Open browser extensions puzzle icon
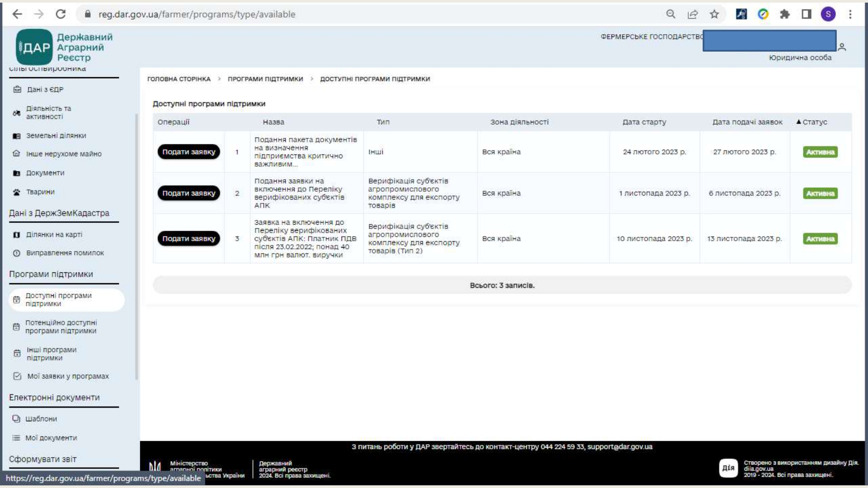The image size is (868, 488). 784,14
